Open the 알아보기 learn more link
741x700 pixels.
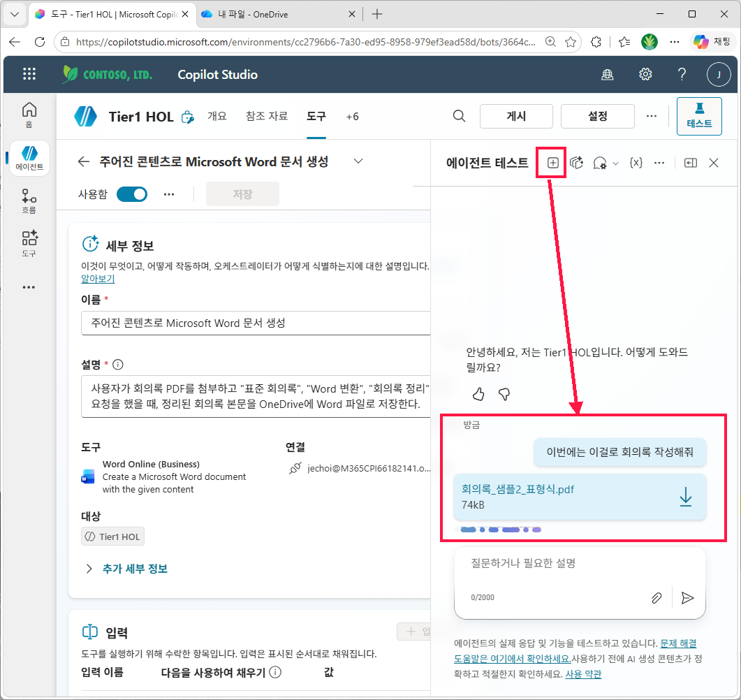pyautogui.click(x=98, y=279)
